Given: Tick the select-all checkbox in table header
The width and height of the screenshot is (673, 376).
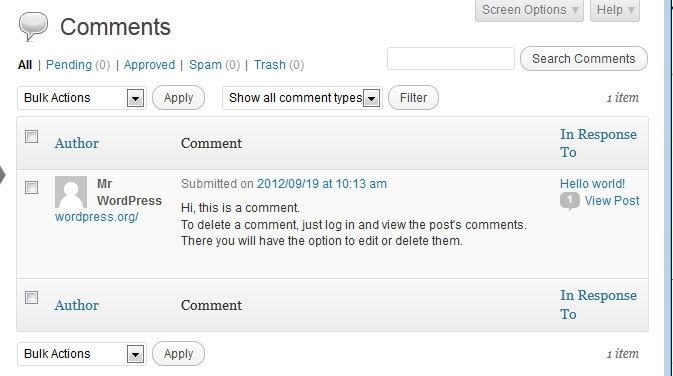Looking at the screenshot, I should (31, 137).
